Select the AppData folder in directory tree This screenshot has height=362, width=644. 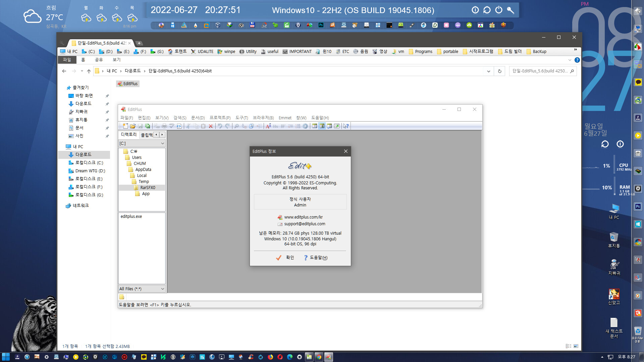coord(143,170)
